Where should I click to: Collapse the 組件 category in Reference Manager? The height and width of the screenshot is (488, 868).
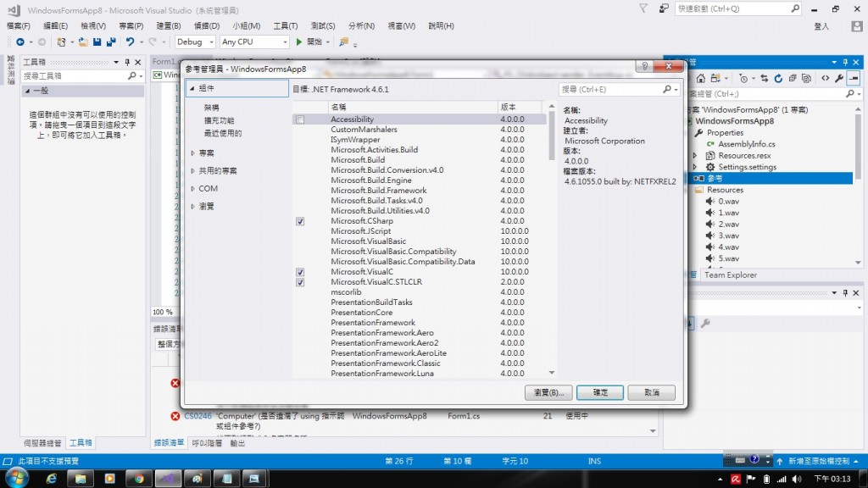coord(192,88)
